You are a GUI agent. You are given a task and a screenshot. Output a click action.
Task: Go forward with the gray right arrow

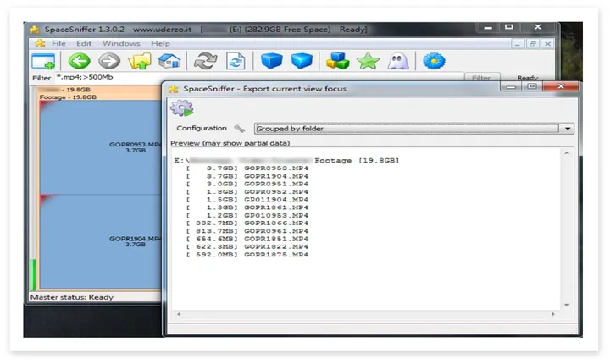pos(109,61)
